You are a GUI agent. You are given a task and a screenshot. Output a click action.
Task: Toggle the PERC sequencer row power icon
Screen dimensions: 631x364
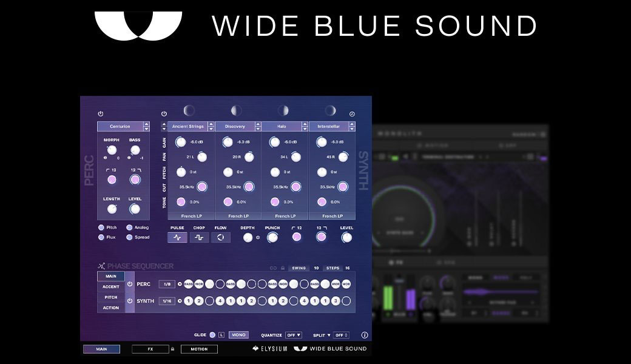tap(130, 284)
